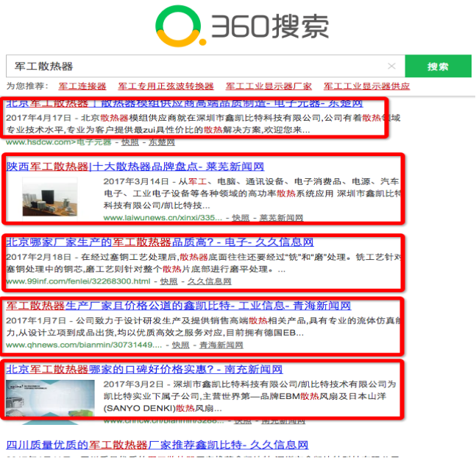Image resolution: width=476 pixels, height=458 pixels.
Task: Open 快照 for laiwunews.cn result
Action: tap(241, 218)
